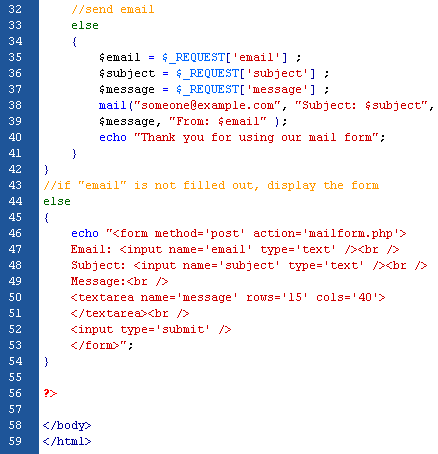
Task: Click $_REQUEST['email'] on line 35
Action: point(224,57)
